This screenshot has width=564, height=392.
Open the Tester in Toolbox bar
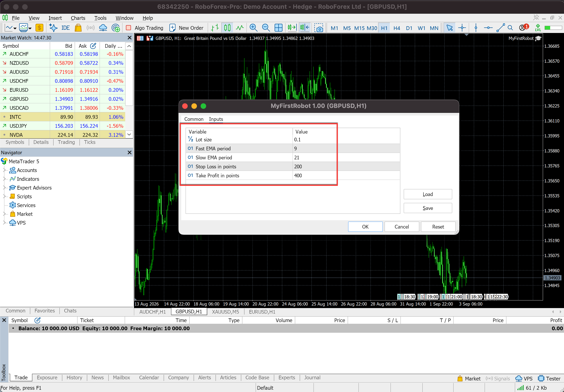549,378
